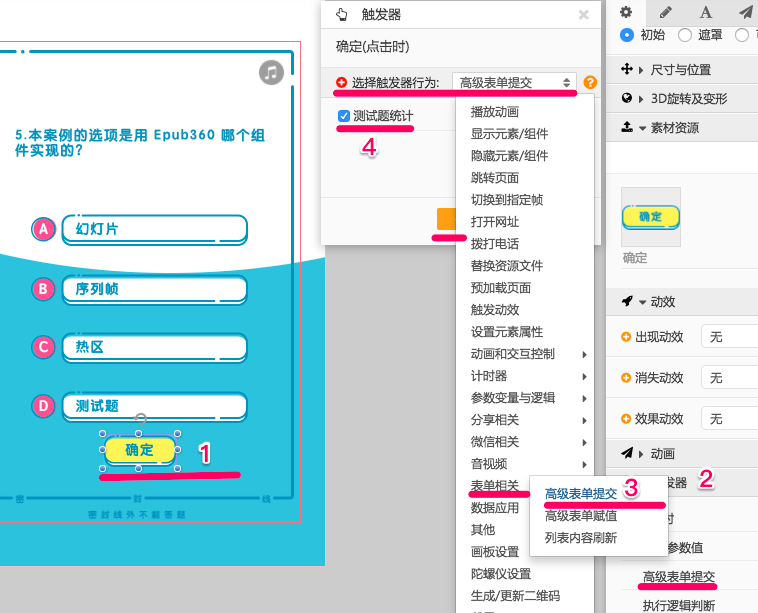Select 播放动画 from the action list
This screenshot has width=758, height=613.
pyautogui.click(x=495, y=112)
